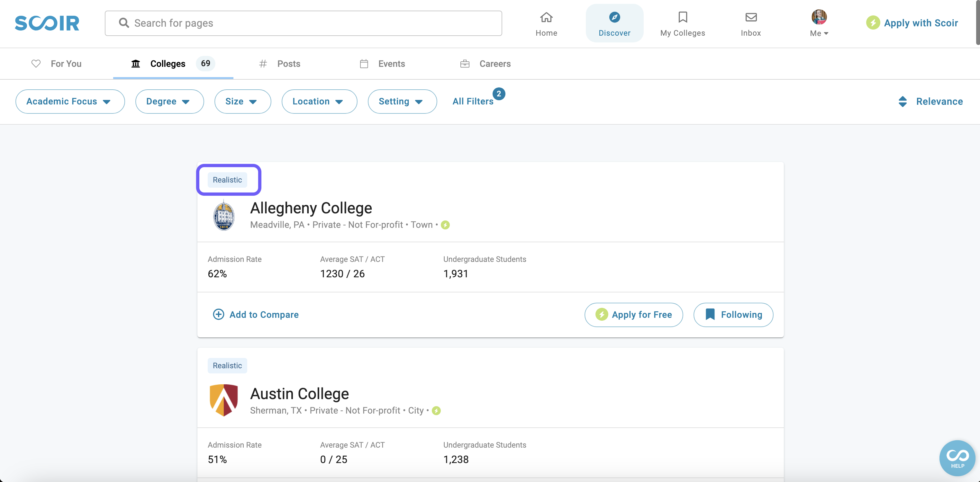Click the Colleges building icon
This screenshot has width=980, height=482.
(135, 64)
